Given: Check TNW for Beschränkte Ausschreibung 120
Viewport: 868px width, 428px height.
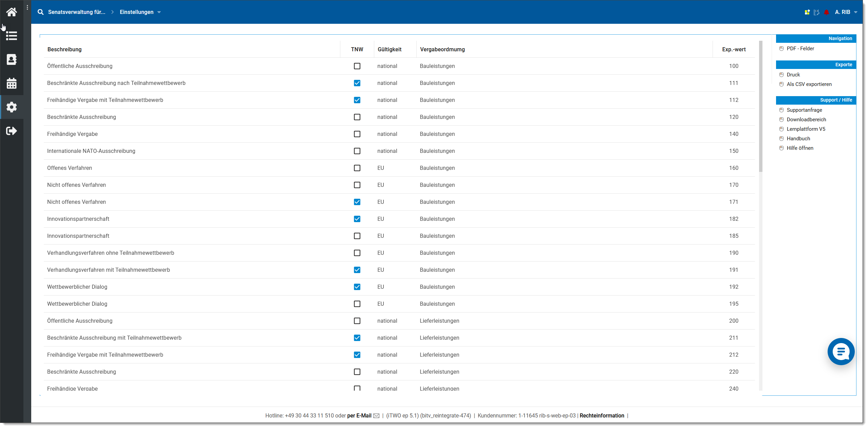Looking at the screenshot, I should (x=357, y=117).
